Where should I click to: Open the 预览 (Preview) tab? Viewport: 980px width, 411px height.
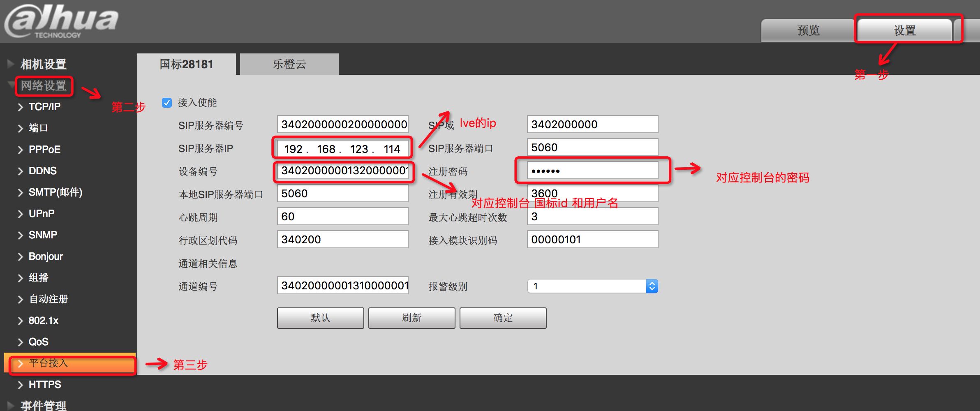(808, 30)
